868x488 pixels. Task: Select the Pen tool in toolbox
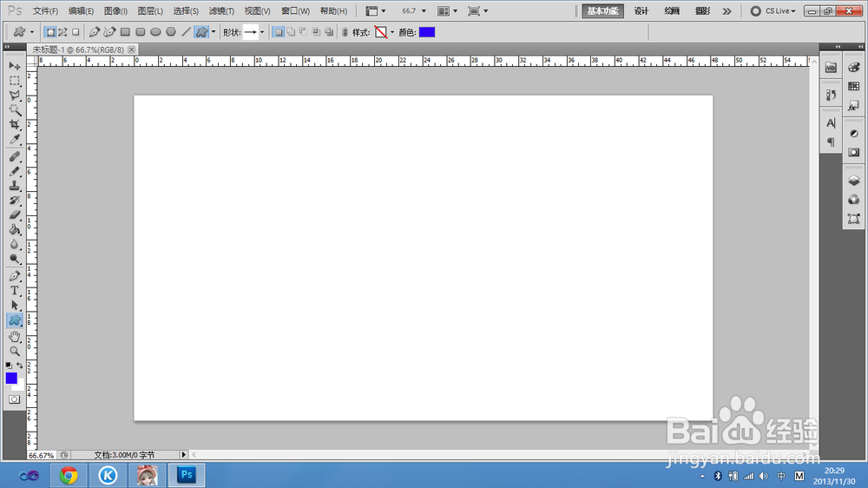[15, 276]
